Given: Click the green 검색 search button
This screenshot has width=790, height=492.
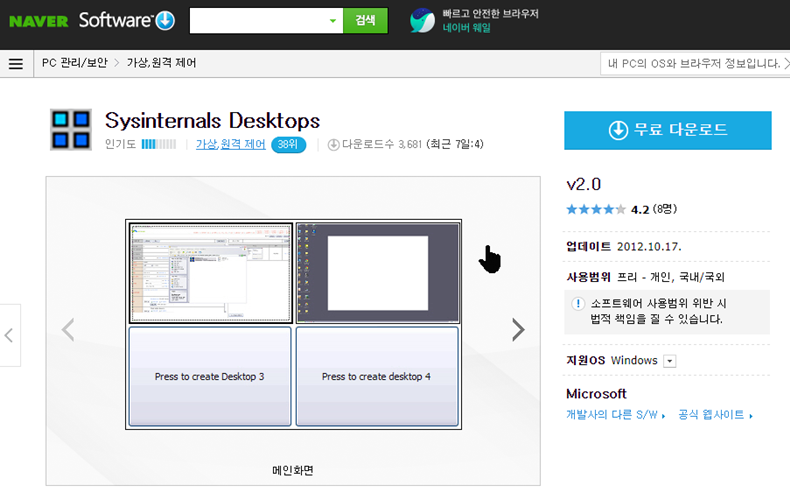Looking at the screenshot, I should 365,21.
